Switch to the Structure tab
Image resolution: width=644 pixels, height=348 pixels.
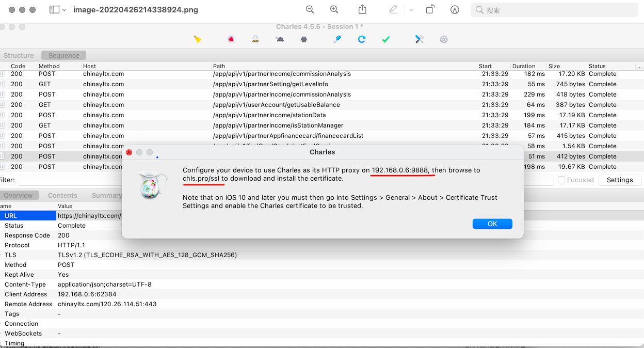tap(19, 55)
